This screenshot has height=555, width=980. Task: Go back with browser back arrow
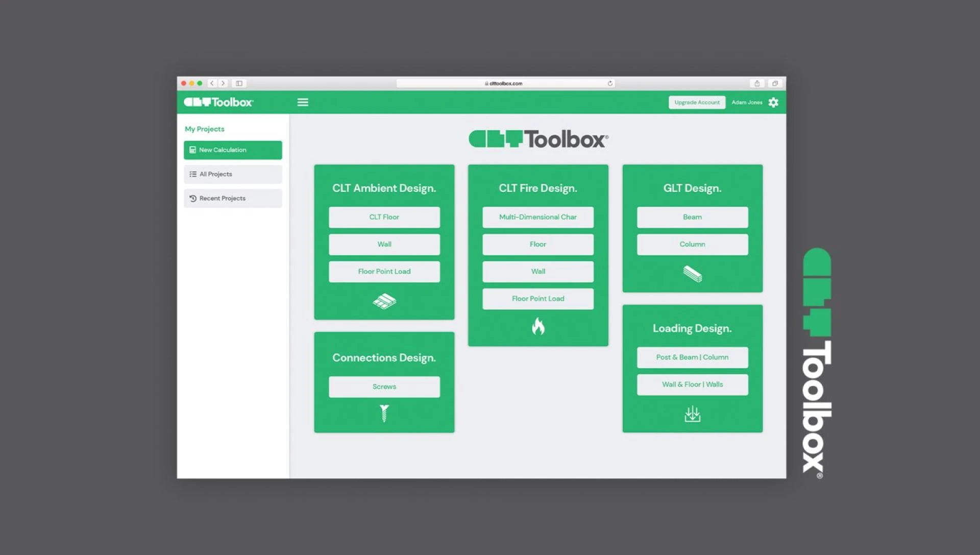click(212, 83)
